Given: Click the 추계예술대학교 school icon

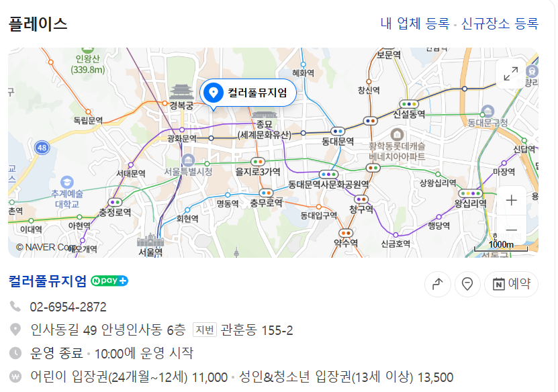Looking at the screenshot, I should point(67,182).
